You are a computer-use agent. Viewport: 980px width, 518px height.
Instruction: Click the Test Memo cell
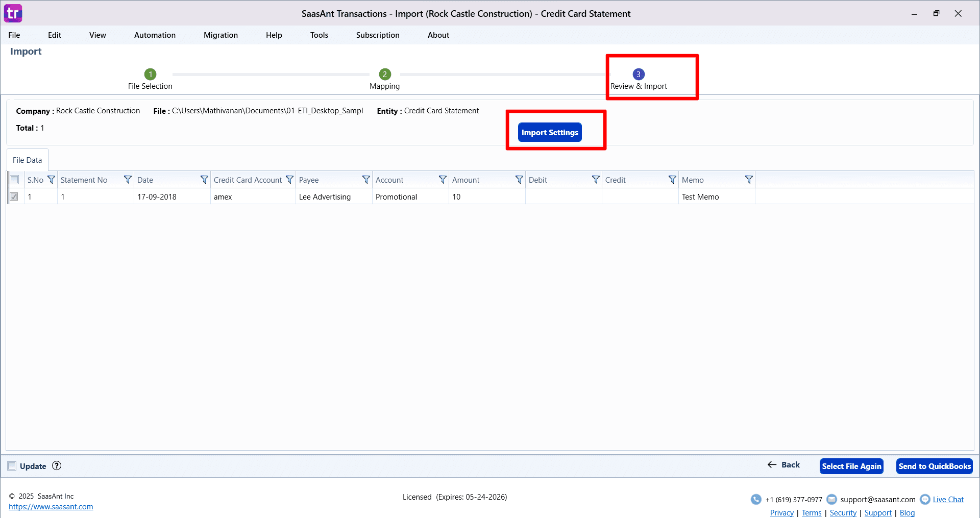(x=717, y=196)
